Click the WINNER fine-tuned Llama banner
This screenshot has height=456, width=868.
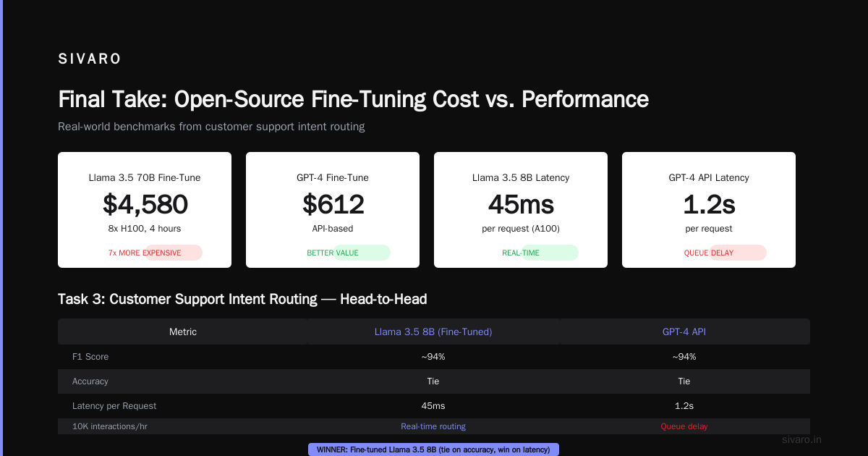[x=433, y=449]
